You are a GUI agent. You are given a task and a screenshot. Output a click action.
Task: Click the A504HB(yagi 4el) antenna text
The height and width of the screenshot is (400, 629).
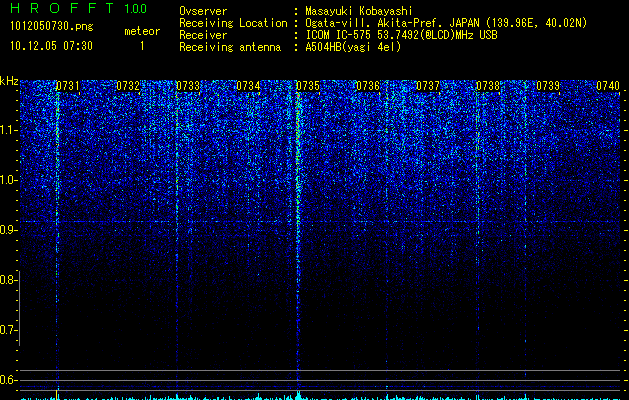(x=353, y=47)
